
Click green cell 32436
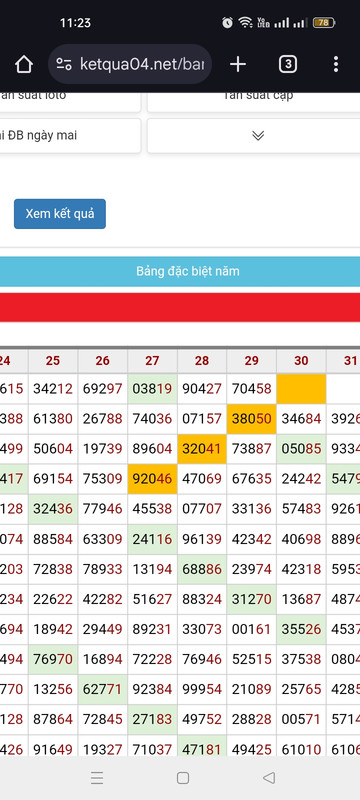[x=53, y=509]
